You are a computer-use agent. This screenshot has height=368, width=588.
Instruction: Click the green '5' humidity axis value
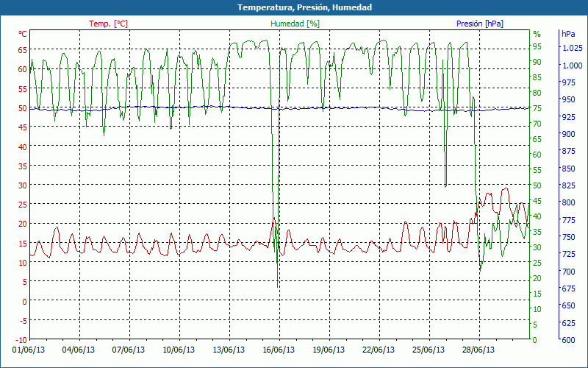[535, 325]
